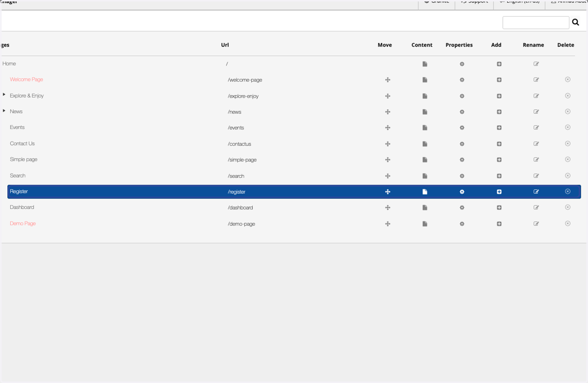Rename the News page
Image resolution: width=588 pixels, height=383 pixels.
click(x=536, y=112)
